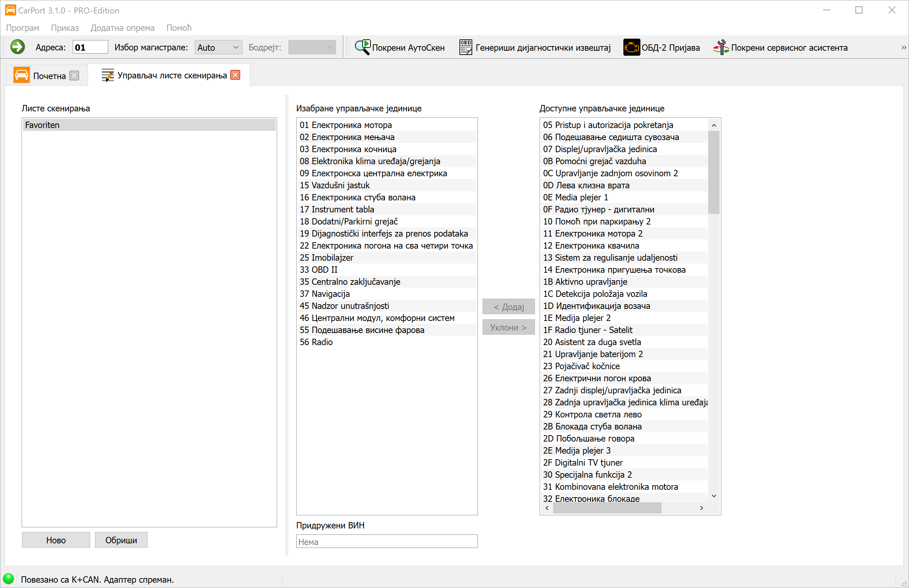Image resolution: width=909 pixels, height=588 pixels.
Task: Click the diagnostic report generator icon
Action: click(x=465, y=48)
